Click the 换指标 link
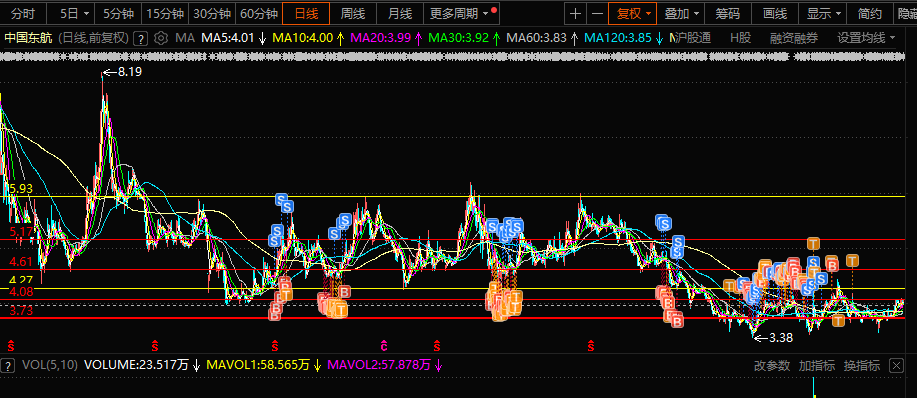 point(861,366)
